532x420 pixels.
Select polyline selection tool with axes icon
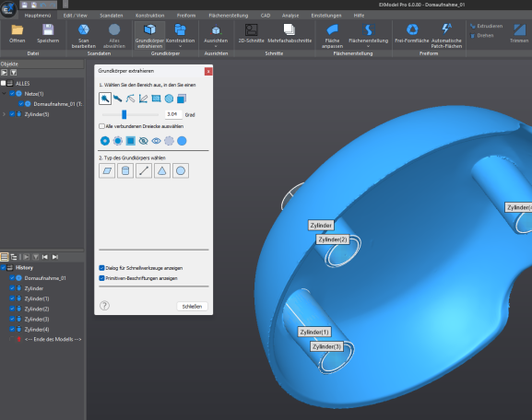143,99
